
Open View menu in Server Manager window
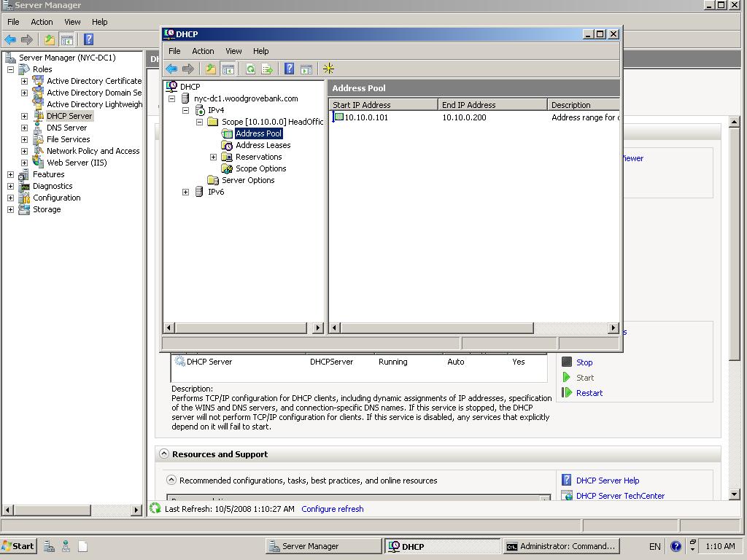tap(72, 22)
